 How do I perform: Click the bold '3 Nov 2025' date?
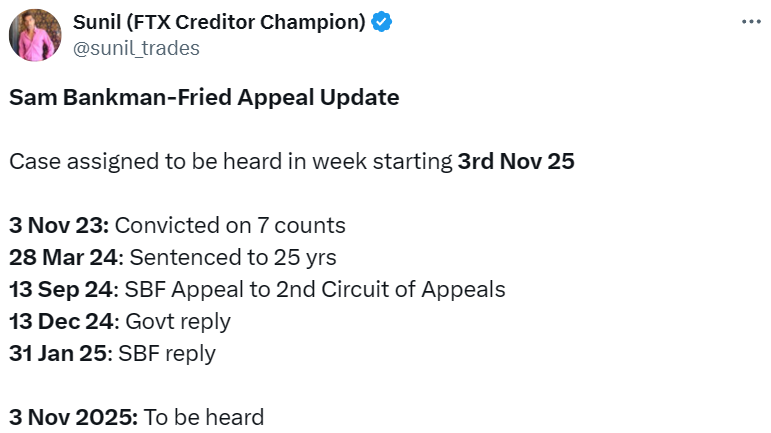click(71, 417)
